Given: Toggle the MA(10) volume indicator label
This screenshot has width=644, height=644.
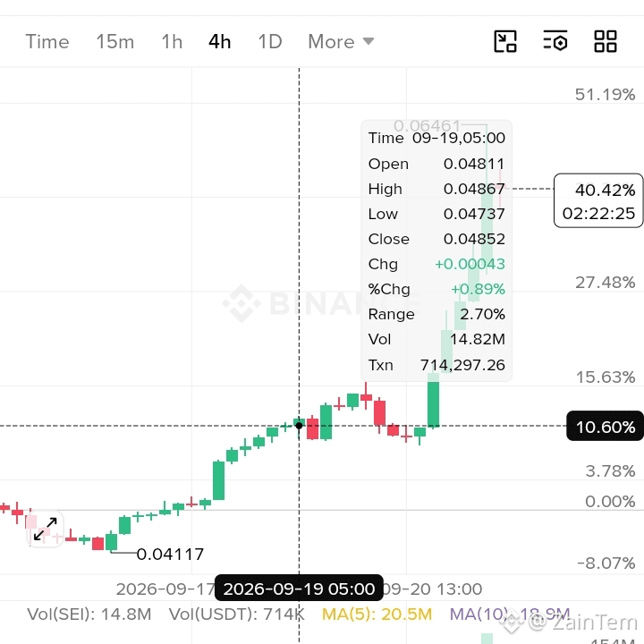Looking at the screenshot, I should (510, 614).
